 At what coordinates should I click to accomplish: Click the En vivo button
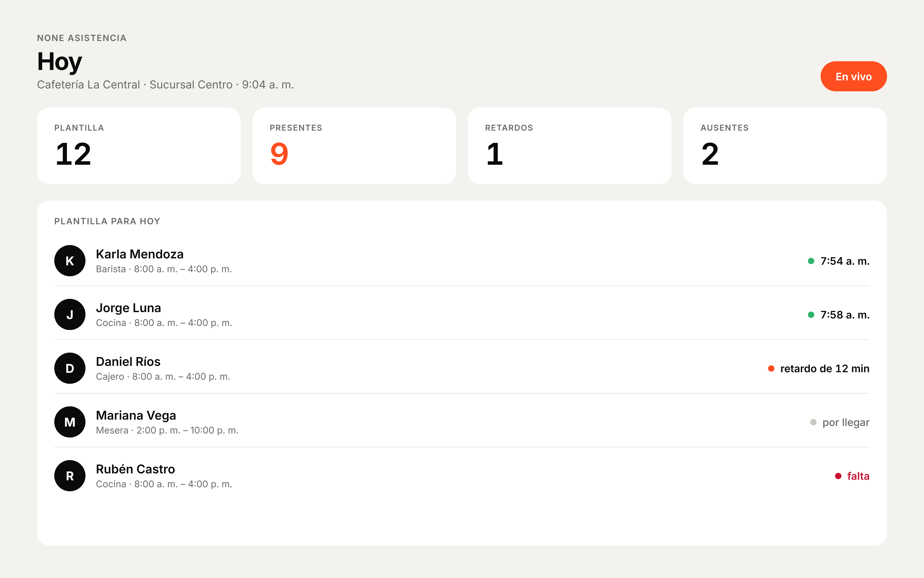(x=853, y=76)
